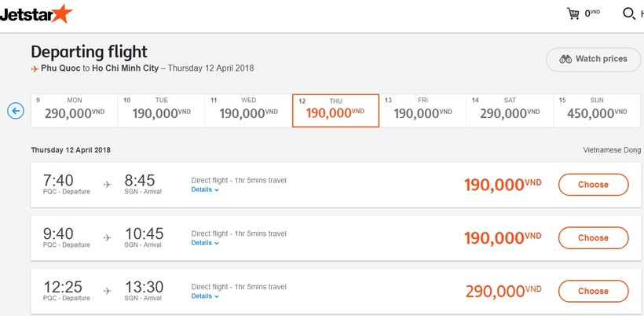
Task: Click the plane icon on the 12:25 flight
Action: pyautogui.click(x=107, y=291)
